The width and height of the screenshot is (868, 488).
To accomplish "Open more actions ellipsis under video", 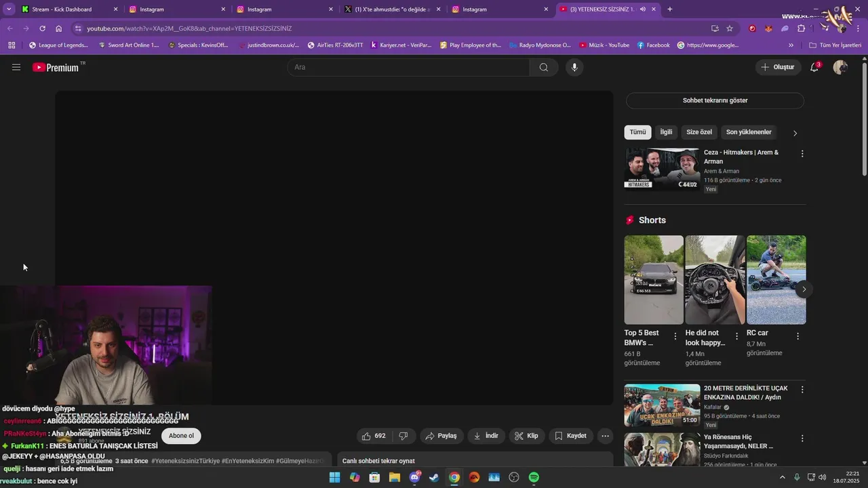I will click(606, 436).
